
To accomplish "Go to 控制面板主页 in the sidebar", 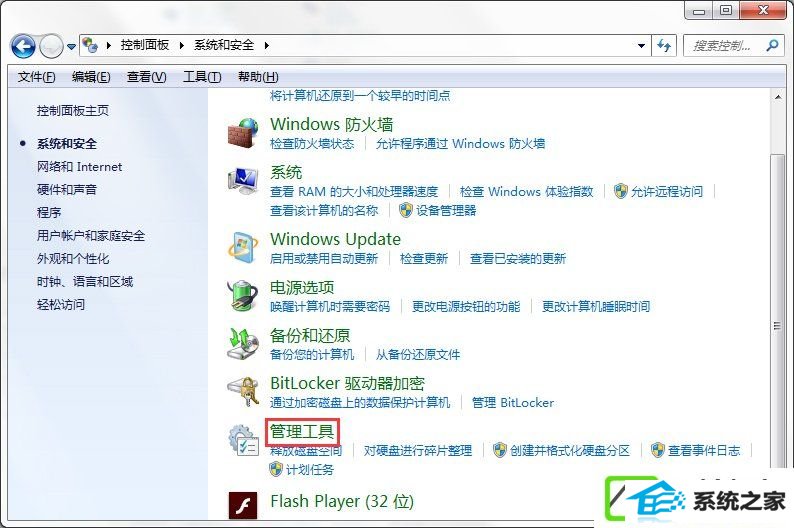I will click(x=73, y=111).
